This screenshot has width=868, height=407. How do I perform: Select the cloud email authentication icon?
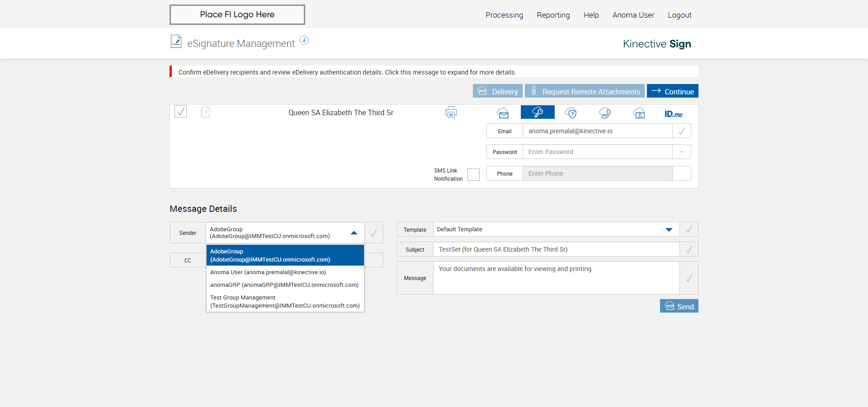pyautogui.click(x=503, y=113)
